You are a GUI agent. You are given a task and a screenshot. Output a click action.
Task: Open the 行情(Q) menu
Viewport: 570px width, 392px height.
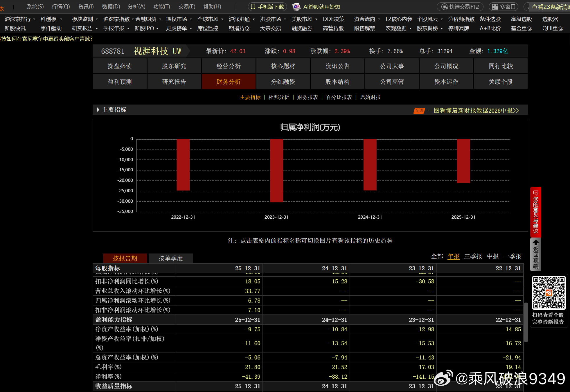[x=61, y=7]
